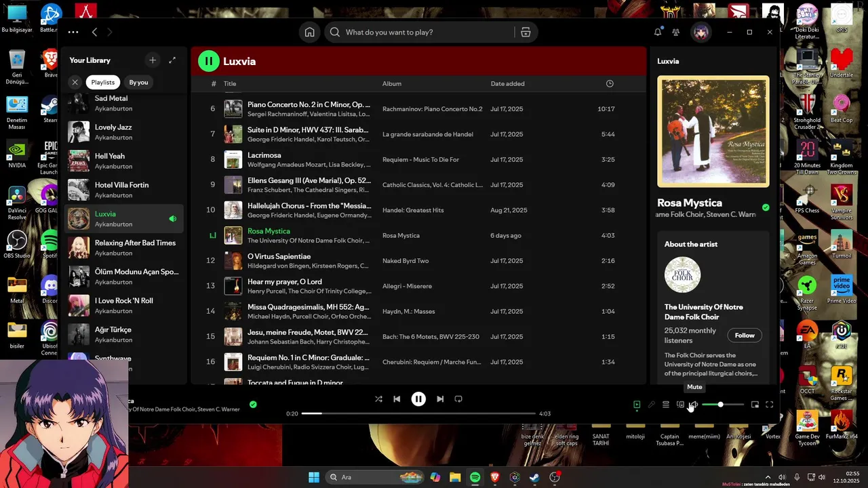Open the Browse icon in search bar
The image size is (868, 488).
(526, 32)
